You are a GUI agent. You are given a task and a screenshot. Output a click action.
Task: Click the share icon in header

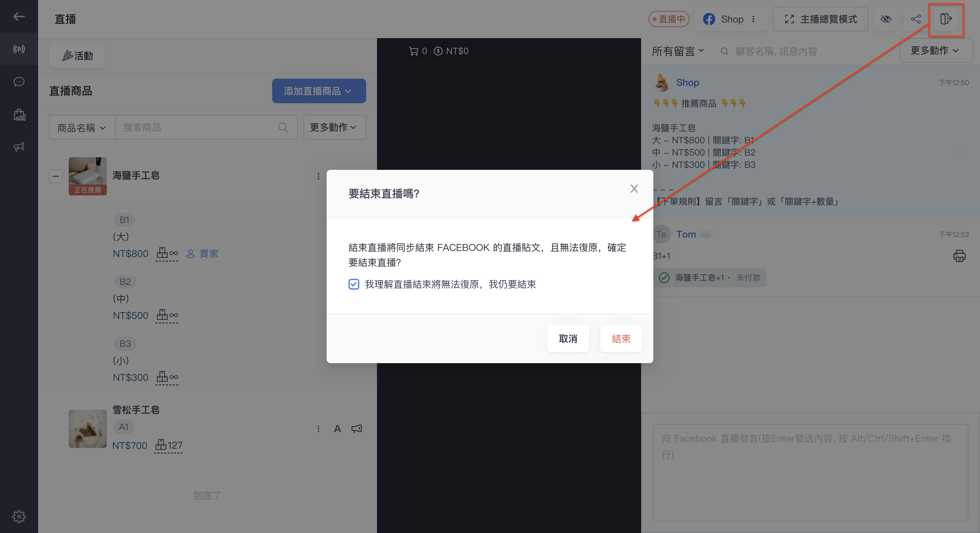[x=916, y=19]
